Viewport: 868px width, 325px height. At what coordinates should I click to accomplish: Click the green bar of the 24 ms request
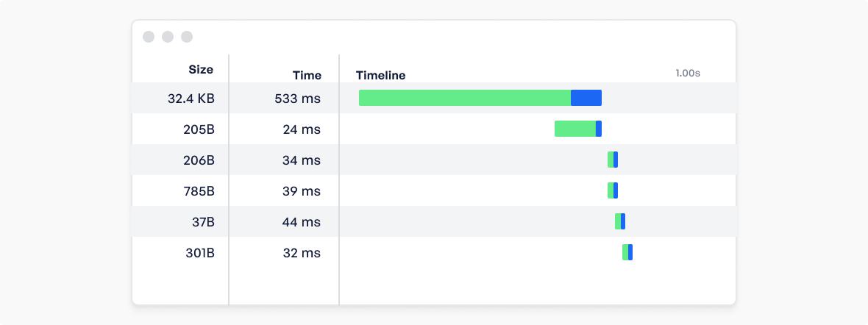point(575,129)
